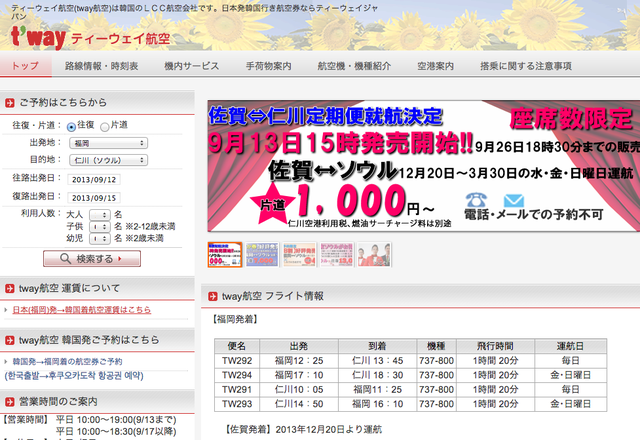The image size is (640, 440).
Task: Open 手荷物案内 menu item
Action: [269, 66]
